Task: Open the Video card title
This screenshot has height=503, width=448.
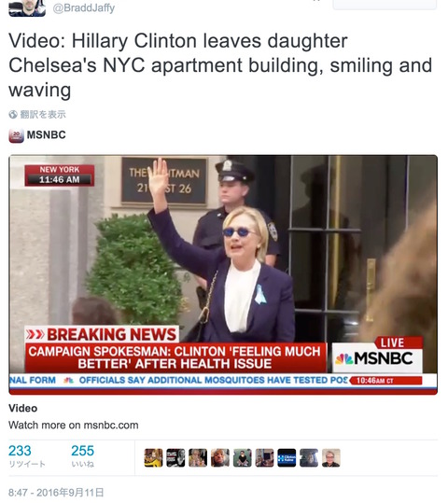Action: pos(22,408)
